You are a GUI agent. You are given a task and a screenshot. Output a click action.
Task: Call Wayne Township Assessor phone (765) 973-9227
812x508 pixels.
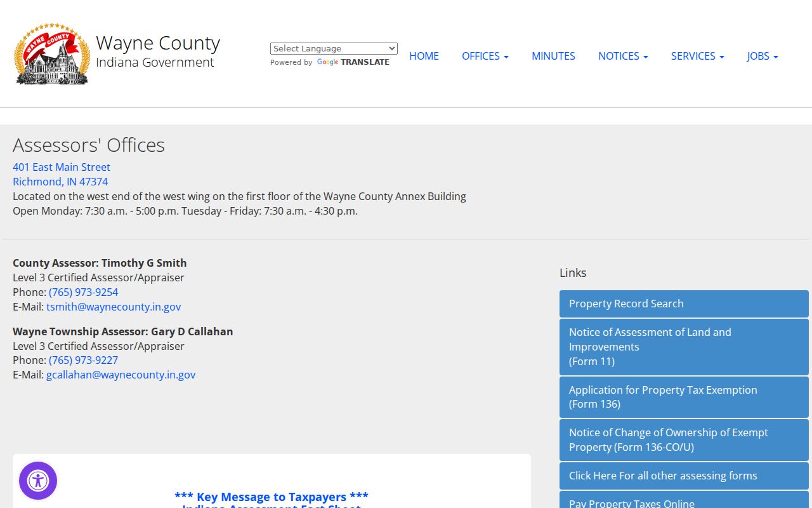(x=83, y=360)
